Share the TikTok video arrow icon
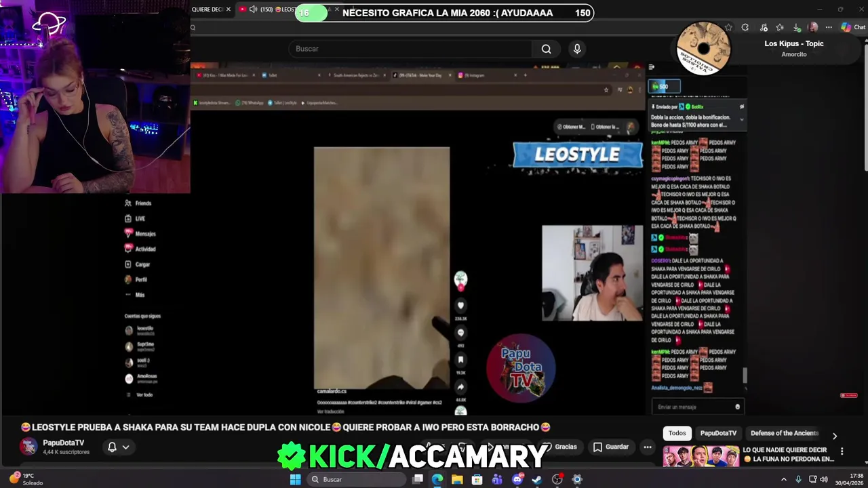 (x=460, y=387)
